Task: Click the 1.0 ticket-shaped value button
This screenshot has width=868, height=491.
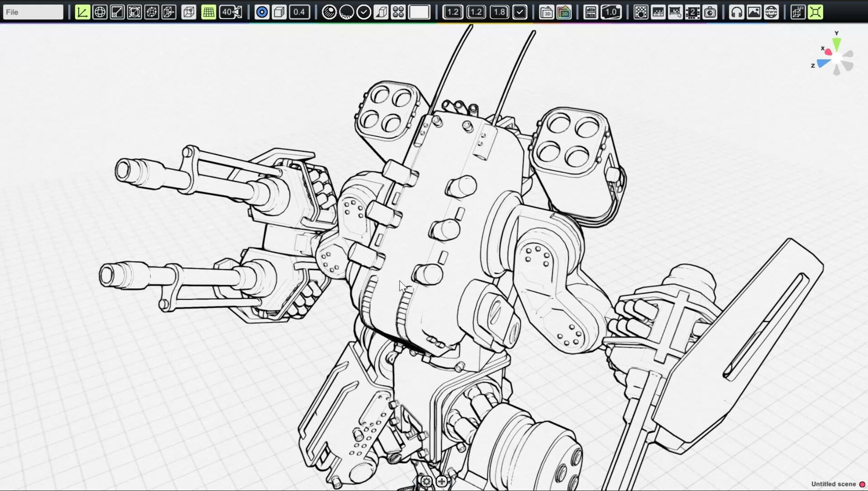Action: point(611,12)
